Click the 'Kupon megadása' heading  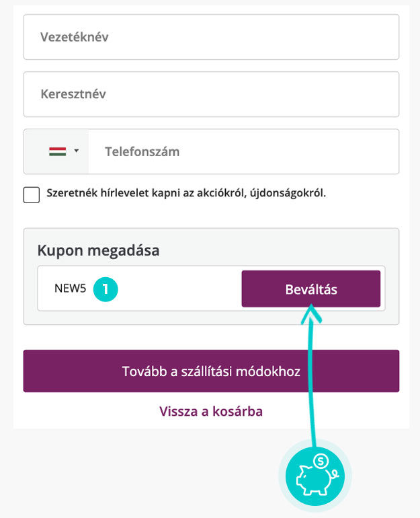(98, 251)
